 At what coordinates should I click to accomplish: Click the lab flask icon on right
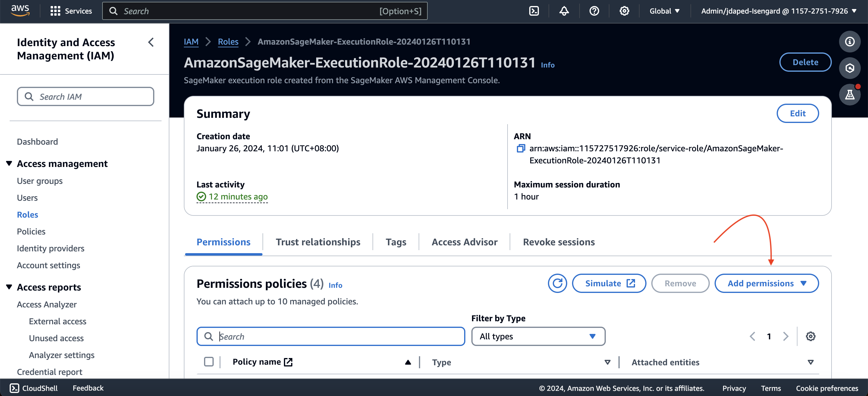point(850,95)
